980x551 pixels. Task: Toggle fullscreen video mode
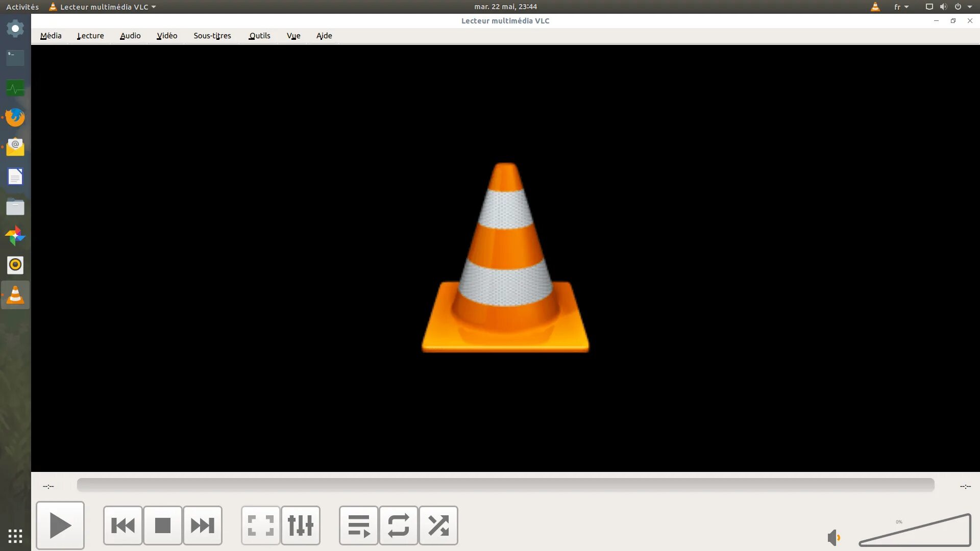point(261,525)
